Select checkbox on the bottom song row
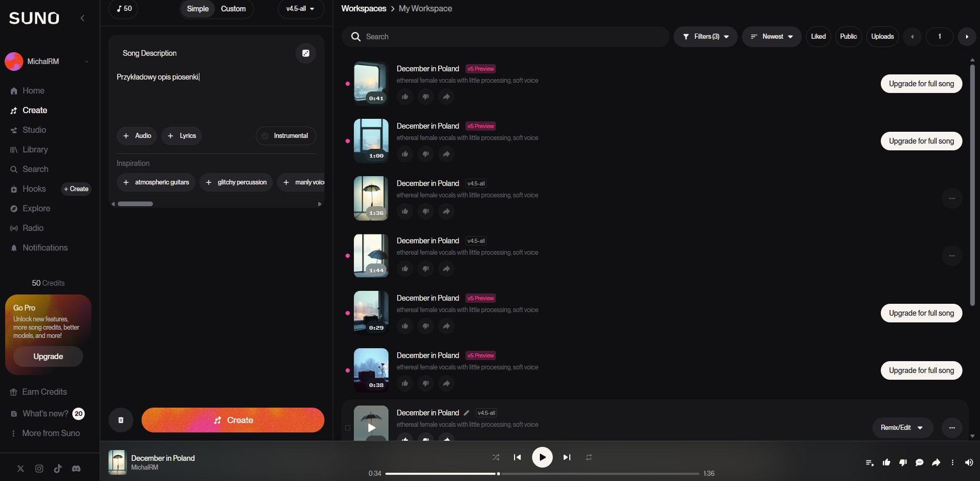This screenshot has height=481, width=980. (x=348, y=428)
